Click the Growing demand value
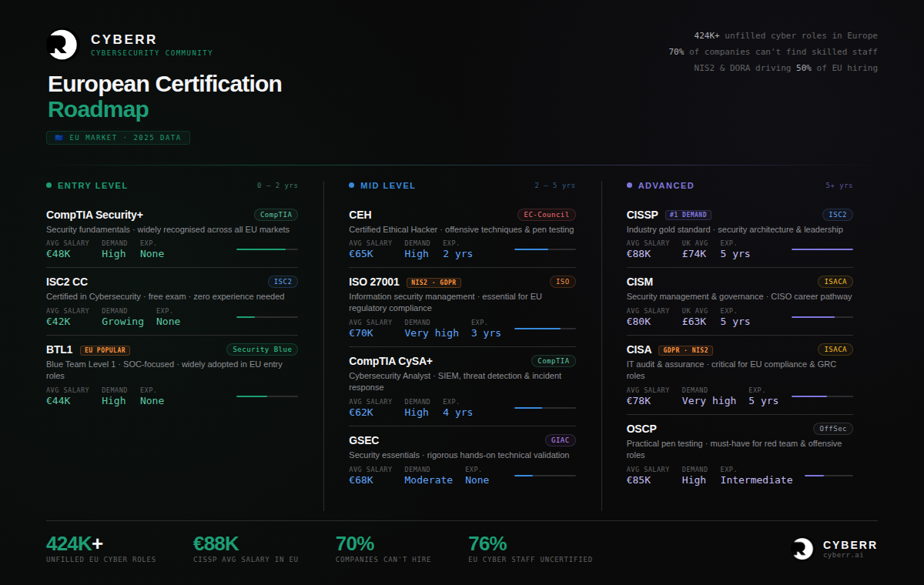 [122, 322]
